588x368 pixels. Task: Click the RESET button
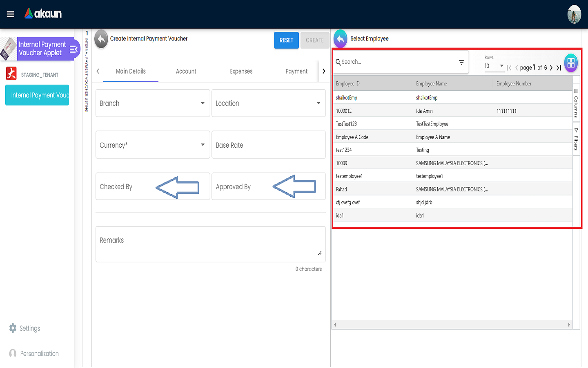pyautogui.click(x=286, y=40)
